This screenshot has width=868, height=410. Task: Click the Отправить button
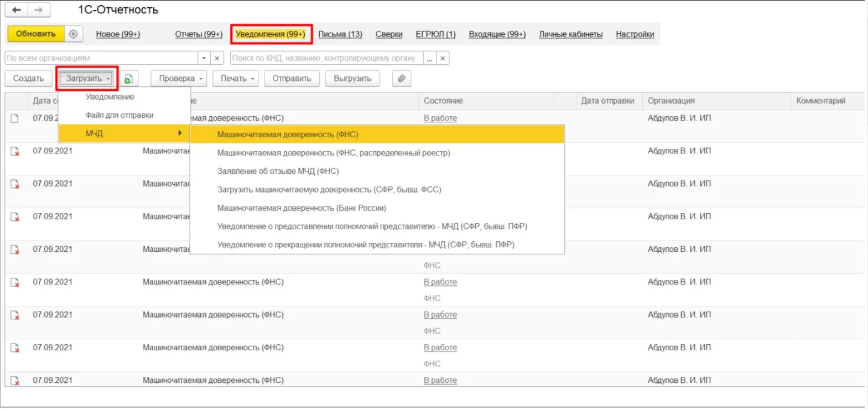[x=292, y=79]
